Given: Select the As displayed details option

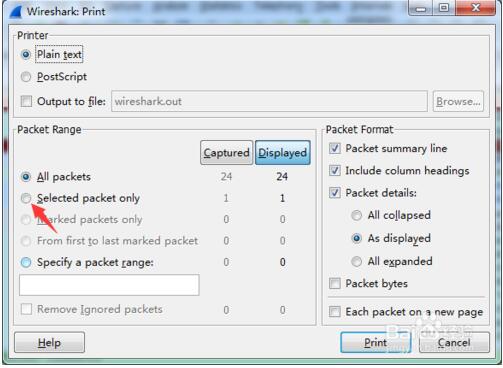Looking at the screenshot, I should pyautogui.click(x=356, y=238).
